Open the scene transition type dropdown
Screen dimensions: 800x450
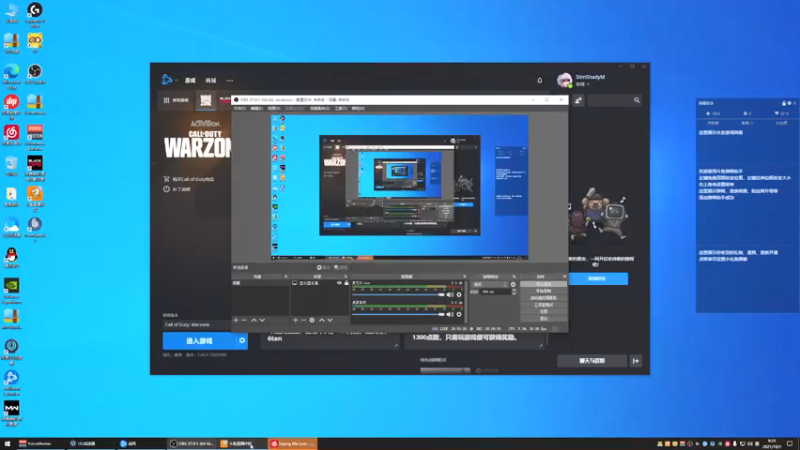(490, 284)
